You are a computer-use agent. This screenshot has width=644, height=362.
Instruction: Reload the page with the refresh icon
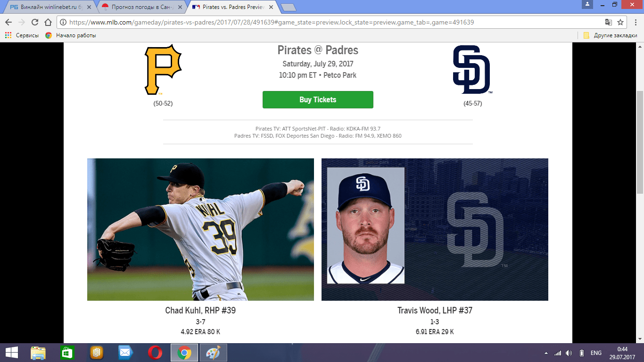34,22
